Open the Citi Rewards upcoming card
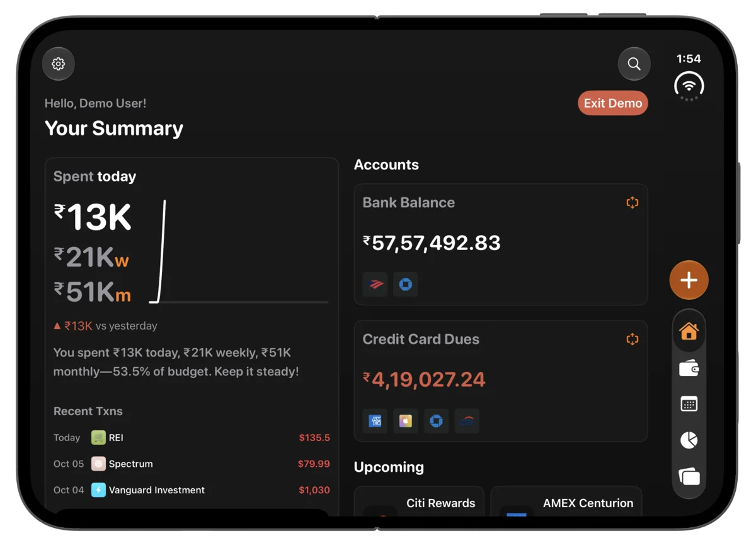Image resolution: width=756 pixels, height=550 pixels. click(x=419, y=501)
